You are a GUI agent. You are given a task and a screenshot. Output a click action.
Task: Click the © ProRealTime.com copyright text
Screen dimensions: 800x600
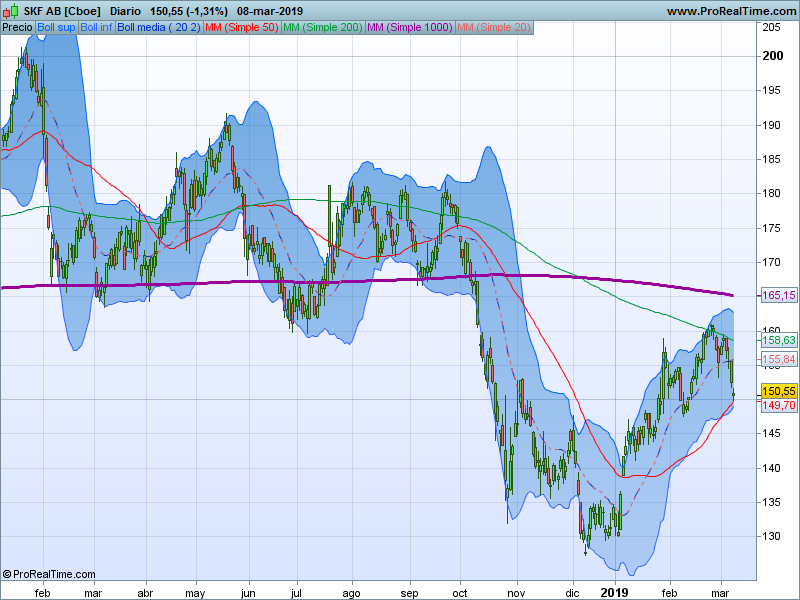point(49,574)
